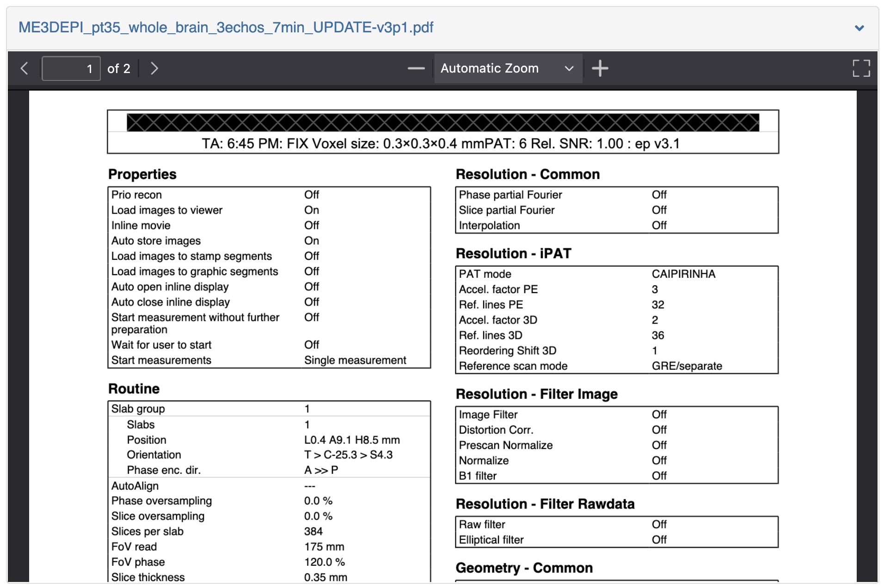
Task: Open the ME3DEPI_pt35 PDF file link
Action: (x=226, y=28)
